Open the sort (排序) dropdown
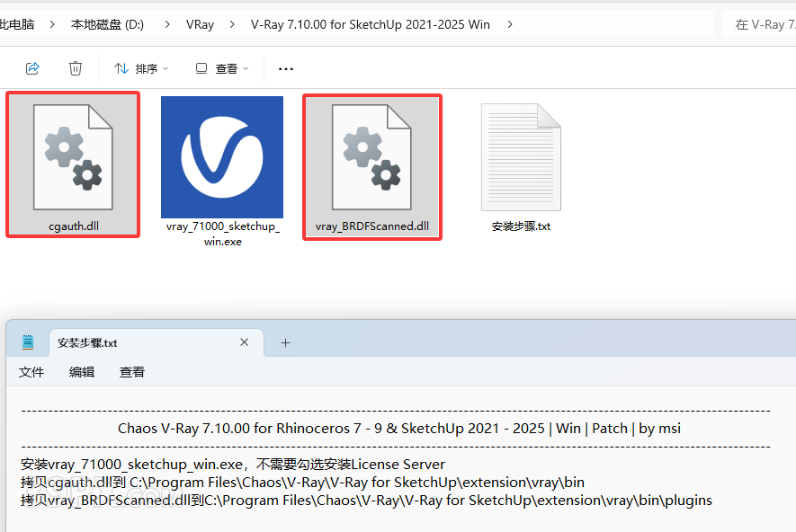This screenshot has height=532, width=796. pos(141,68)
